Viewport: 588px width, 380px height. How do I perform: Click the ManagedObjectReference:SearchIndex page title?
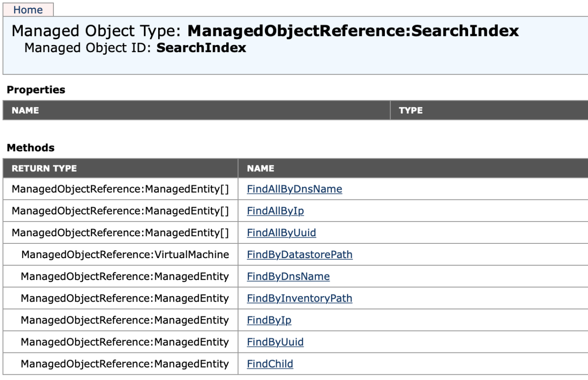[x=353, y=31]
